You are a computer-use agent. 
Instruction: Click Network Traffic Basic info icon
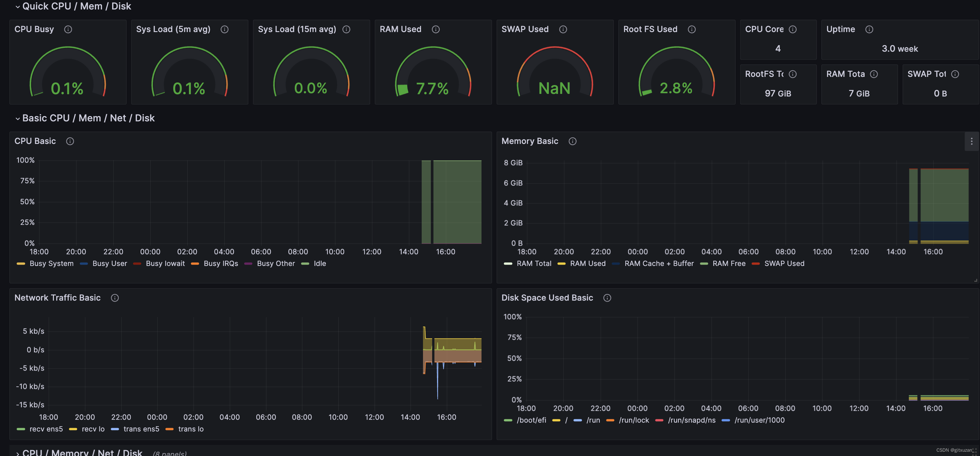(x=114, y=298)
